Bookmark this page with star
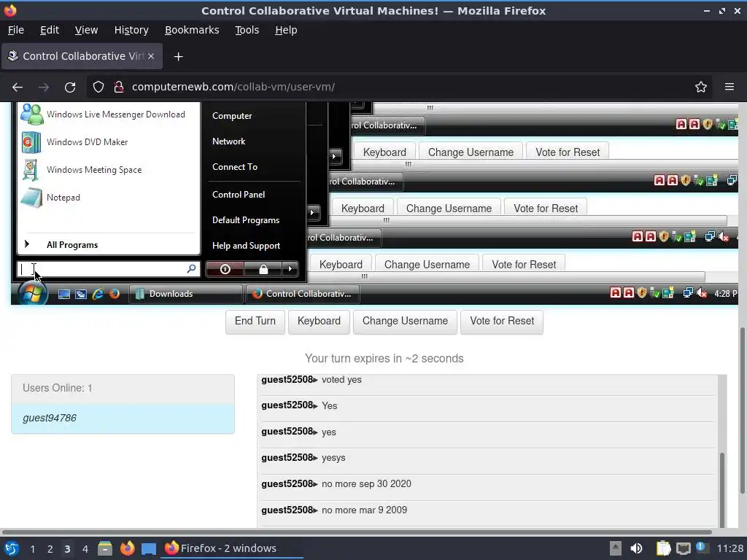Screen dimensions: 747x560 701,87
